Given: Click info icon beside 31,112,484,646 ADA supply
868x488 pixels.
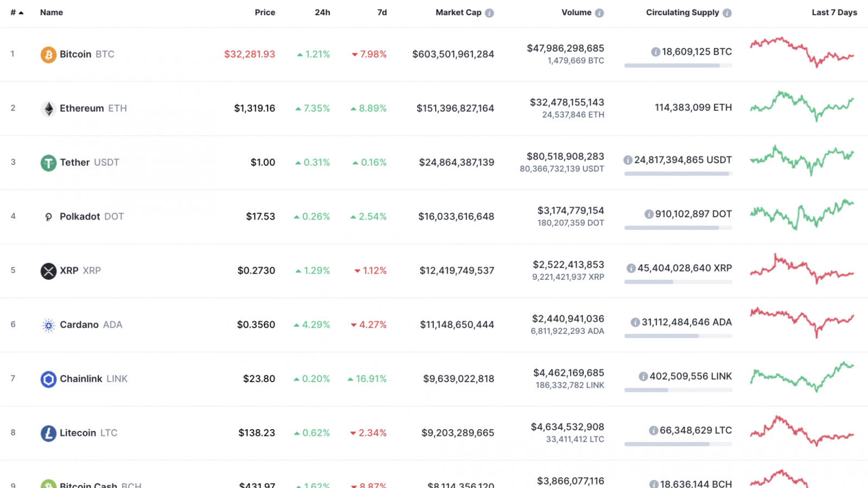Looking at the screenshot, I should click(635, 323).
